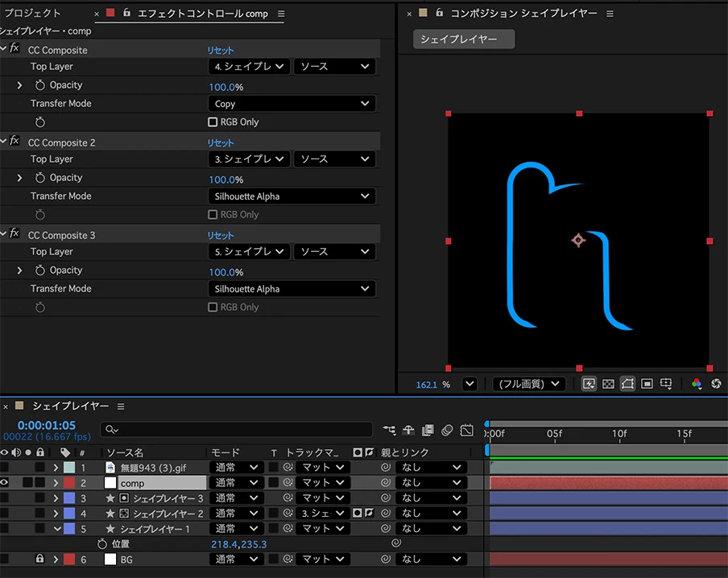Toggle transparency grid in viewer
728x578 pixels.
[x=608, y=383]
